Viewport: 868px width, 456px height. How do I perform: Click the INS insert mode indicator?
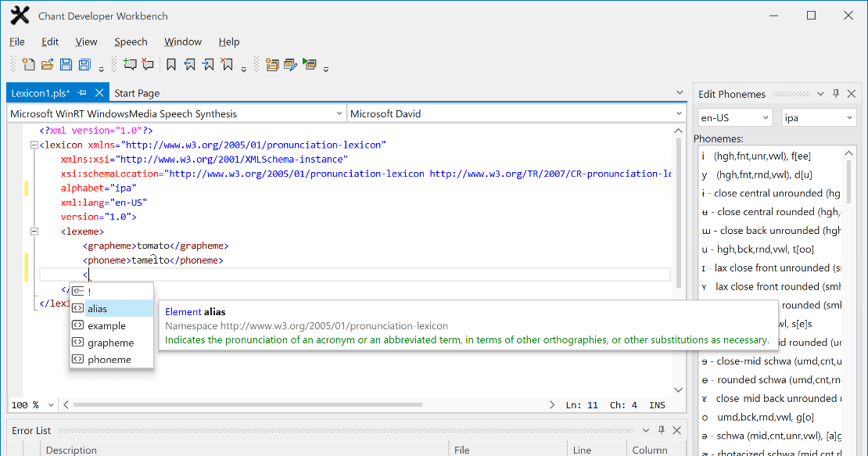(x=657, y=405)
